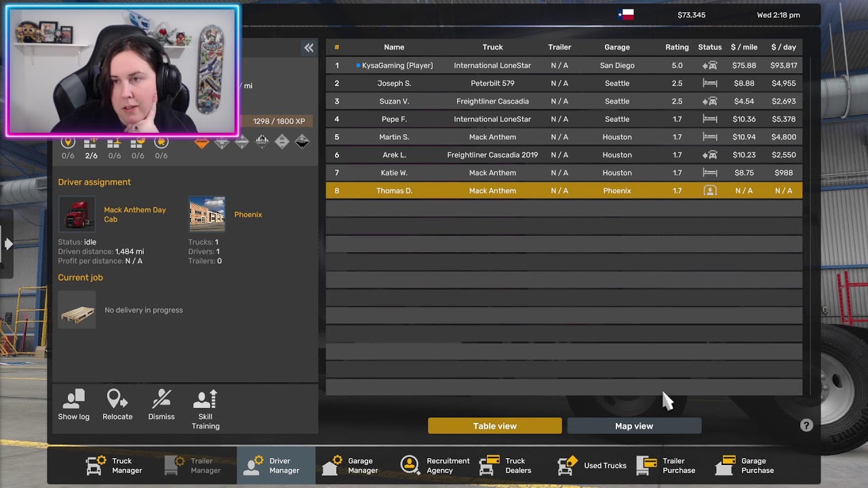Sort table by Garage column header
The width and height of the screenshot is (868, 488).
[x=617, y=47]
